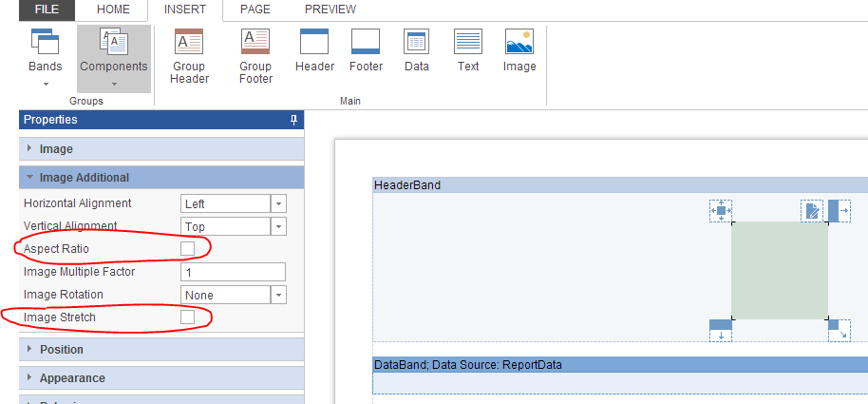Switch to the HOME ribbon tab
This screenshot has width=868, height=404.
click(x=113, y=10)
